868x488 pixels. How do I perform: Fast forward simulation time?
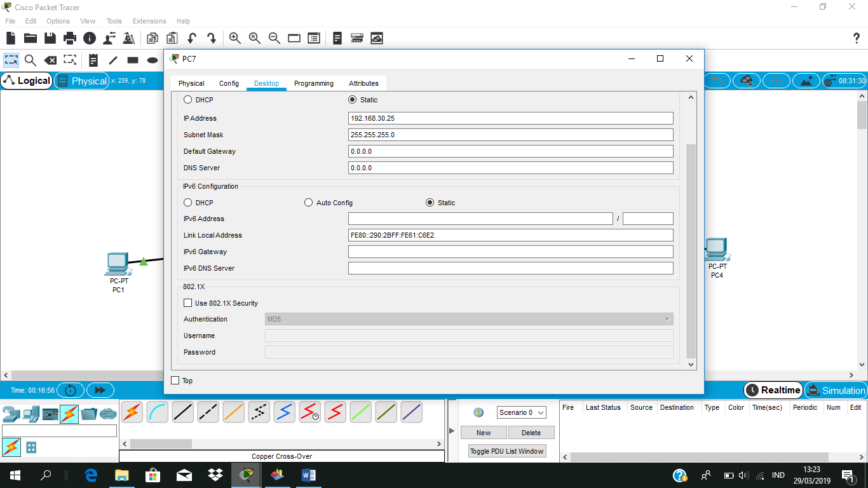[x=100, y=390]
